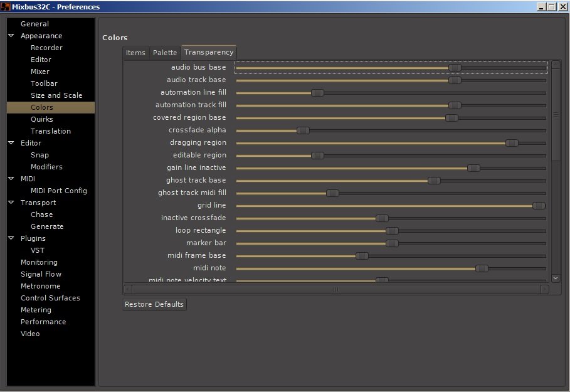Click the audio track base slider handle
Screen dimensions: 570x392
pos(455,80)
